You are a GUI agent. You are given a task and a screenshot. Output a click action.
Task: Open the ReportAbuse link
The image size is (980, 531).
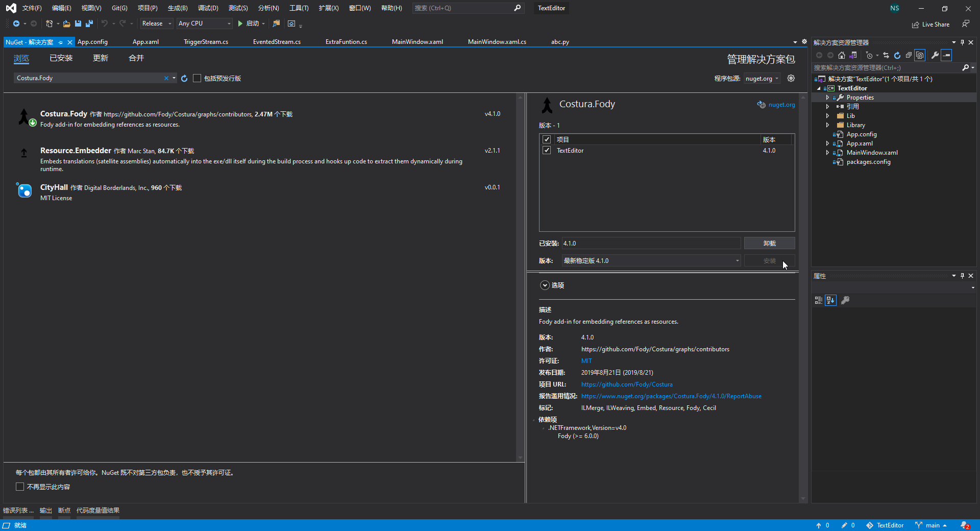[671, 396]
